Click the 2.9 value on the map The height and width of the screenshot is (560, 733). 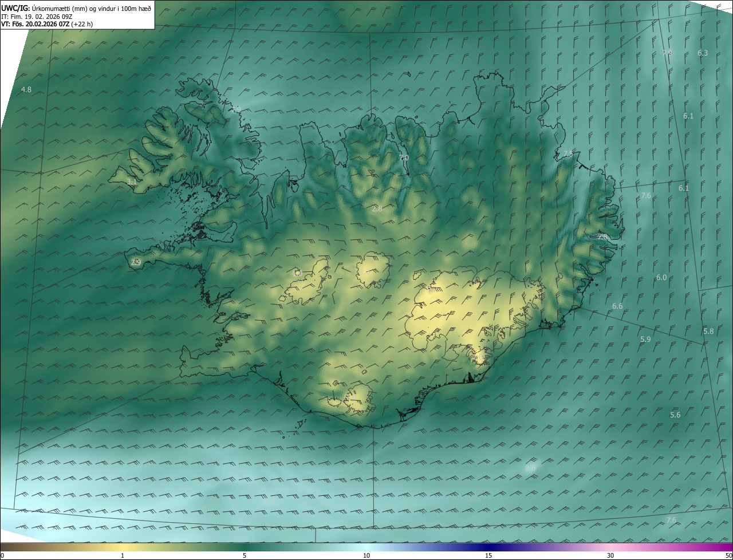coord(136,262)
